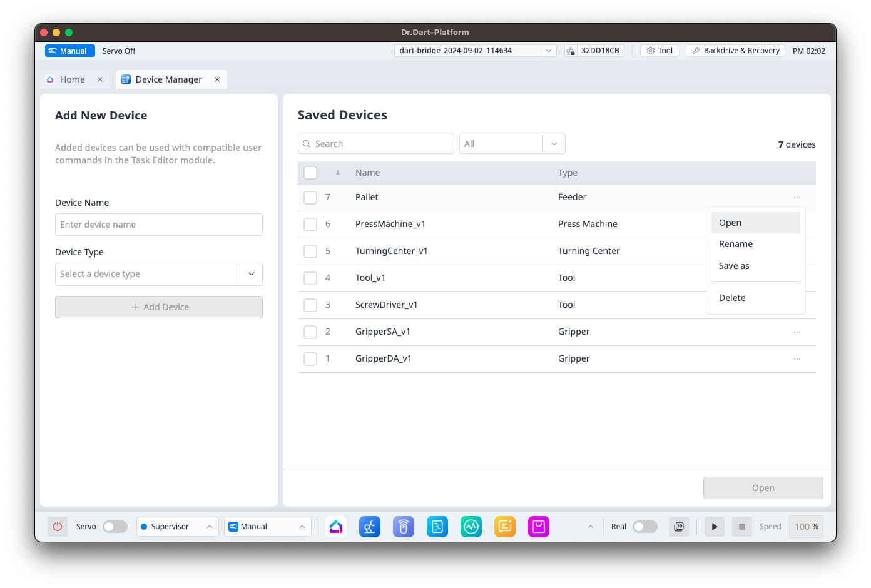Click the Device Name input field
The height and width of the screenshot is (588, 871).
159,225
